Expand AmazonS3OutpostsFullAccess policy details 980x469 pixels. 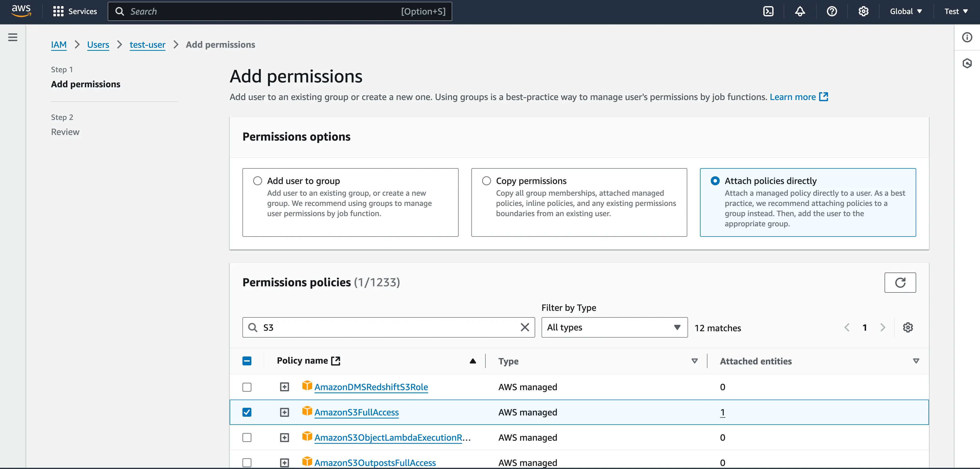click(284, 463)
